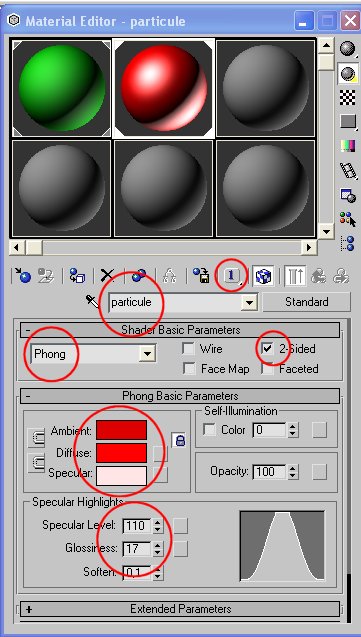361x637 pixels.
Task: Click the red Diffuse color swatch
Action: (121, 453)
